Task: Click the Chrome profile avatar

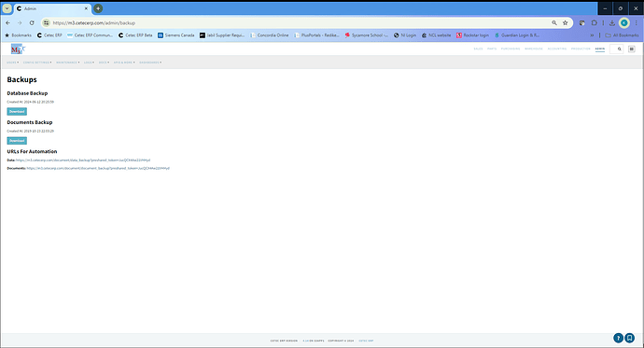Action: point(624,23)
